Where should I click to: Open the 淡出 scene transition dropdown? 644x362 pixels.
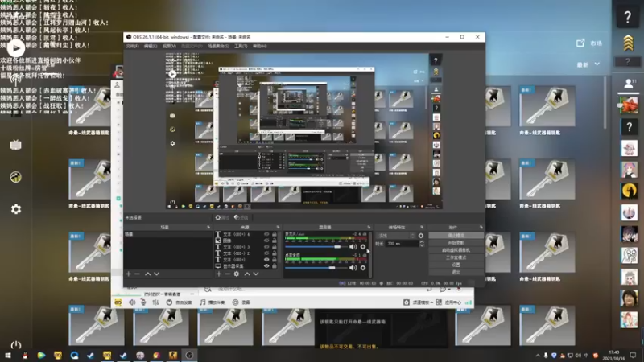pyautogui.click(x=393, y=235)
